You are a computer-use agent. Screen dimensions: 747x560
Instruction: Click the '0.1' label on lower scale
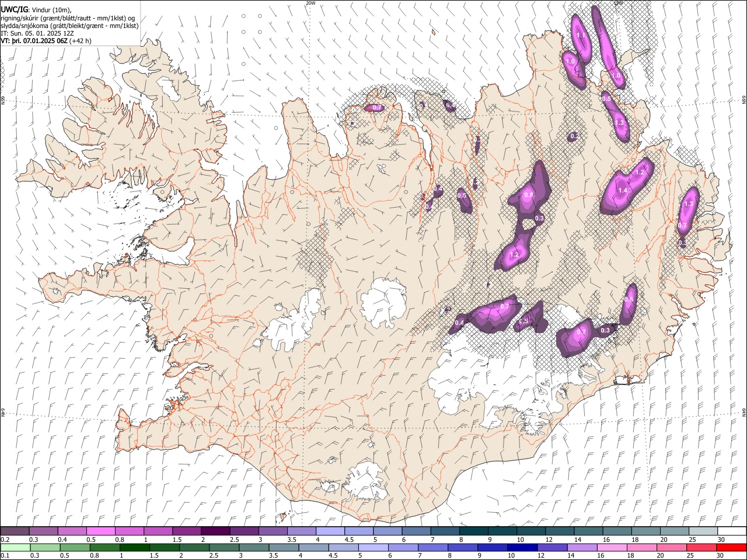tap(5, 555)
